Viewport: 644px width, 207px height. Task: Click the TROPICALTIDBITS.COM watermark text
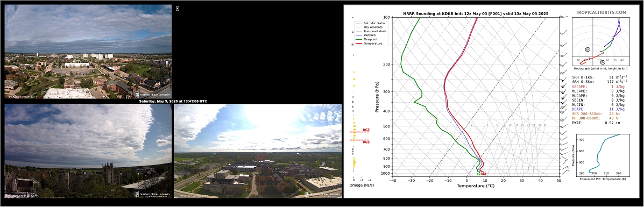click(600, 13)
